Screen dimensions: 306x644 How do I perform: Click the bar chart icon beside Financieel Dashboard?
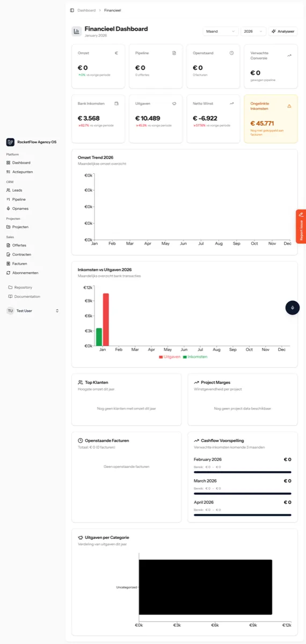click(77, 31)
